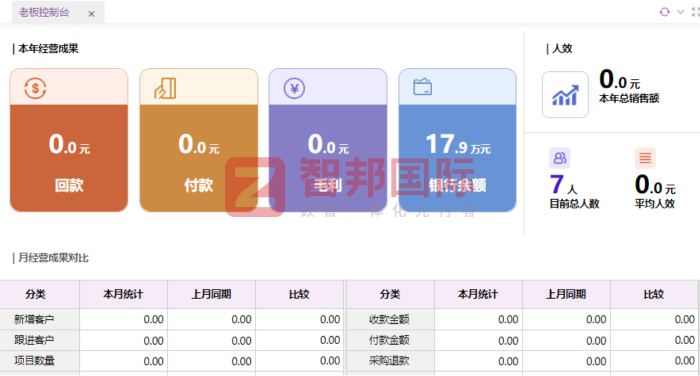Click 新增客户 本月统计 value cell
The width and height of the screenshot is (700, 376).
point(123,319)
